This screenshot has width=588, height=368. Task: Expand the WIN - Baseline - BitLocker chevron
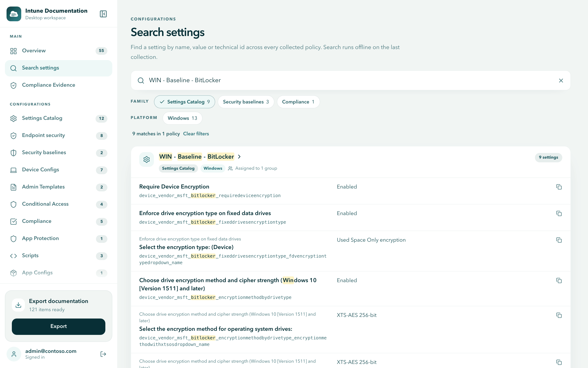[x=239, y=156]
